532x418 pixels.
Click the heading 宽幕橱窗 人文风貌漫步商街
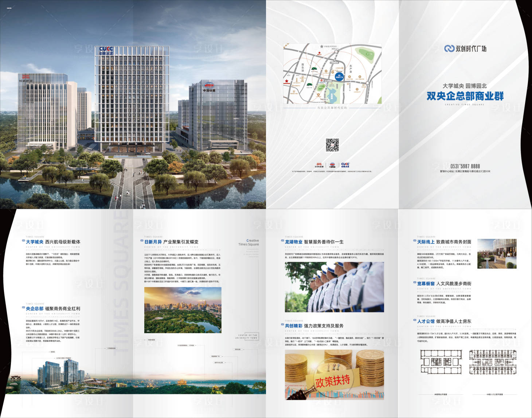pyautogui.click(x=444, y=283)
